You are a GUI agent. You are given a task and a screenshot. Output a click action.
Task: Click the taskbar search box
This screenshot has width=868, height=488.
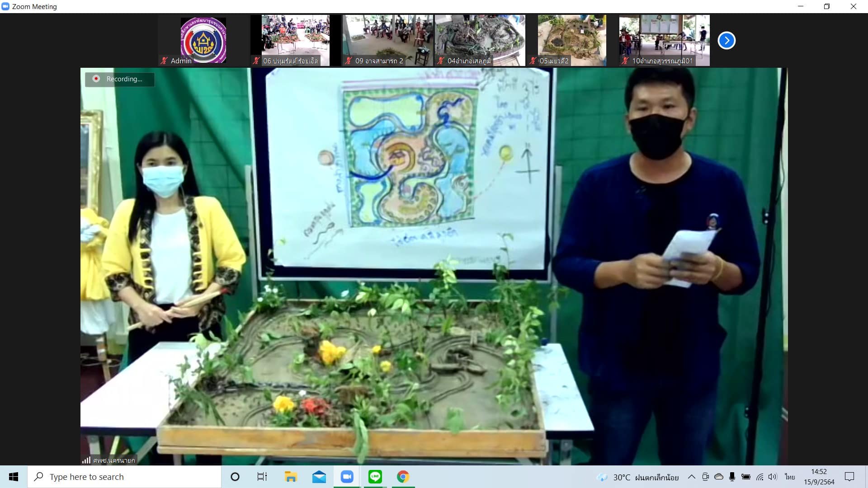click(x=124, y=477)
